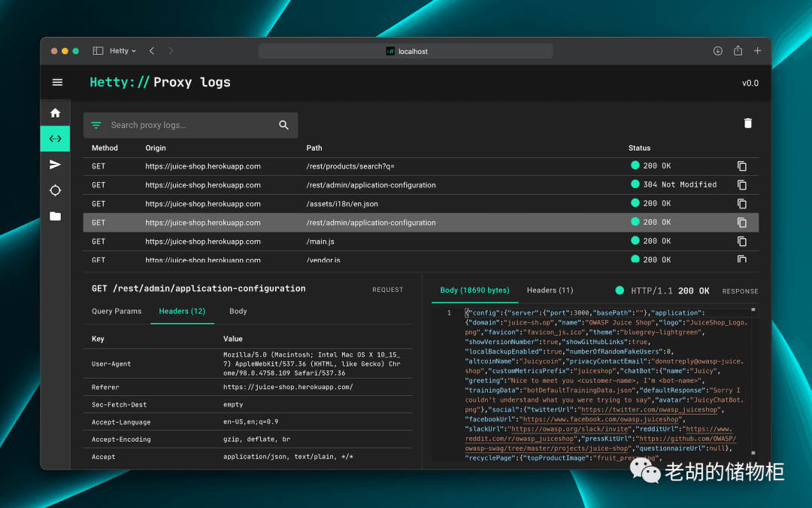Image resolution: width=812 pixels, height=508 pixels.
Task: Copy the /rest/products/search?q= request row
Action: [x=742, y=166]
